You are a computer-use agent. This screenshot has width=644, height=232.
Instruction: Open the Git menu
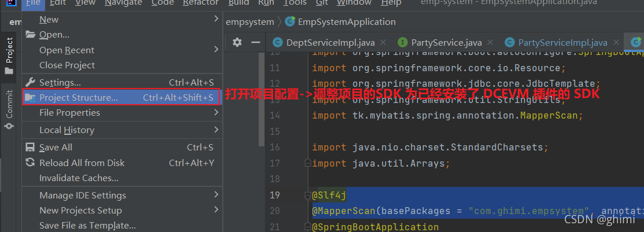tap(322, 3)
